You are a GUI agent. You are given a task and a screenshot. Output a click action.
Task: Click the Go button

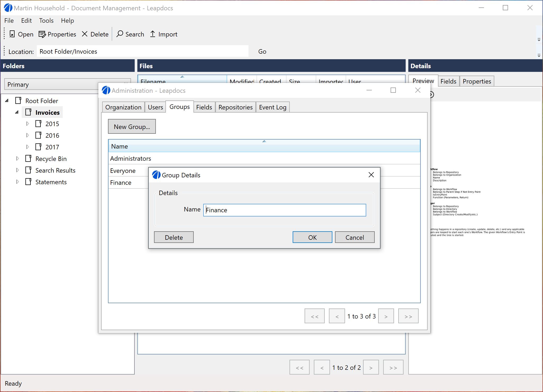click(262, 51)
